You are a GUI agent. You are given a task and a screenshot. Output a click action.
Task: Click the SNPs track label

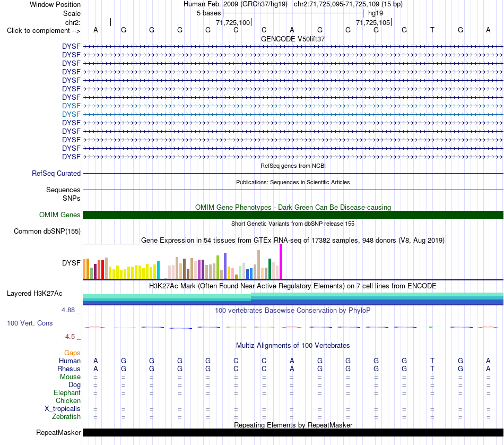coord(72,198)
